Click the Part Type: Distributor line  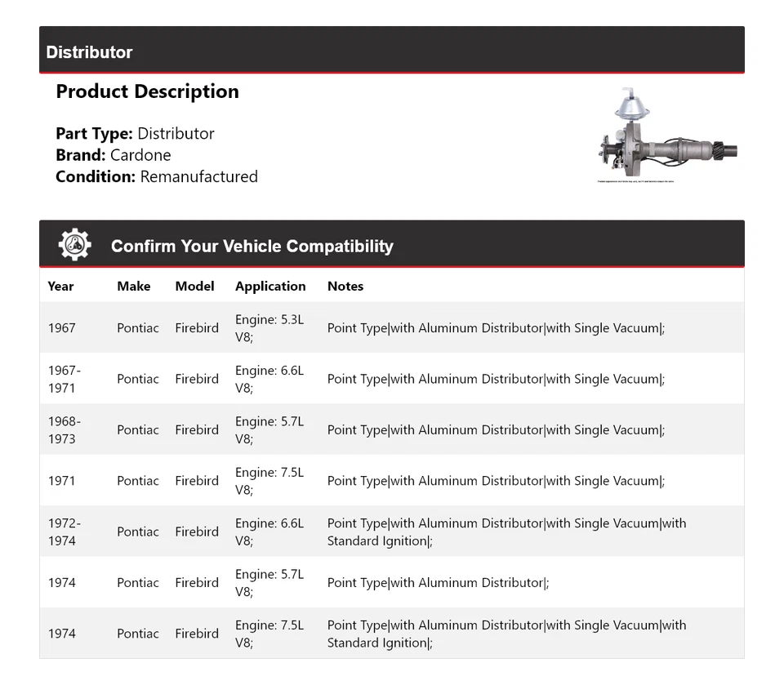click(135, 134)
